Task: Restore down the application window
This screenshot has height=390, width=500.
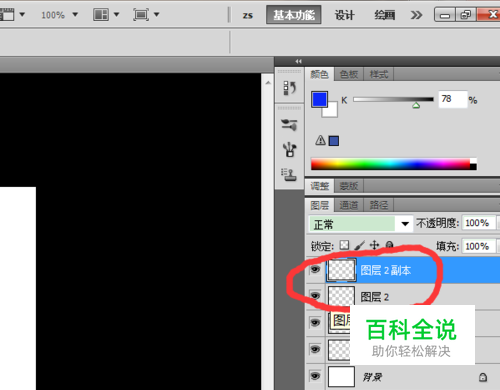Action: click(x=466, y=15)
